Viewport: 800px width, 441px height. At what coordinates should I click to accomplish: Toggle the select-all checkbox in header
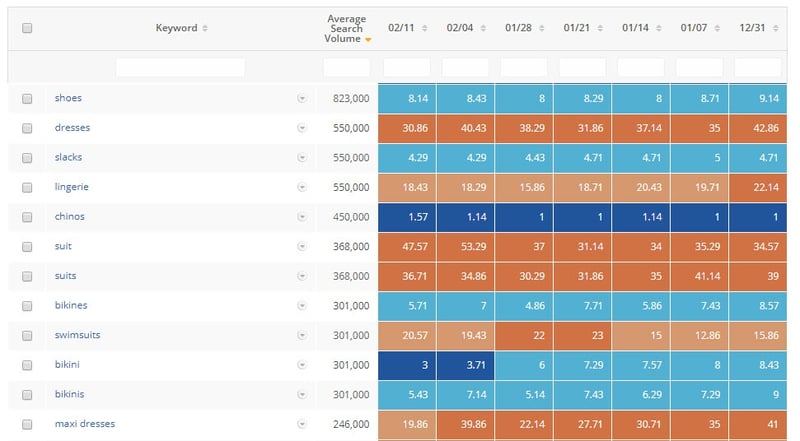[x=27, y=28]
